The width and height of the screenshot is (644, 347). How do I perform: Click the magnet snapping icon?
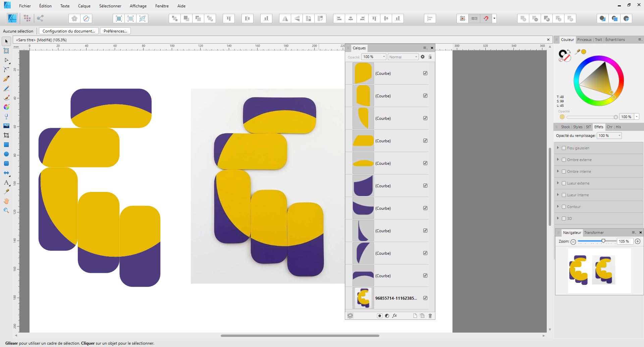coord(486,19)
